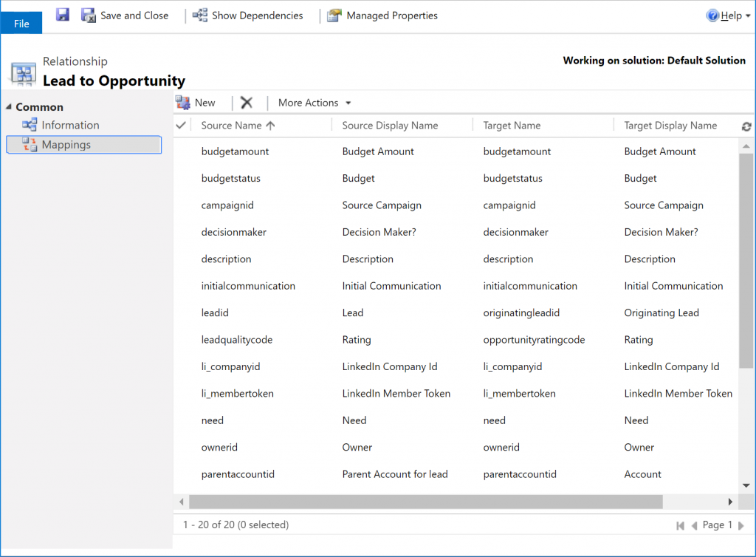
Task: Toggle the select-all checkmark in grid header
Action: coord(181,126)
